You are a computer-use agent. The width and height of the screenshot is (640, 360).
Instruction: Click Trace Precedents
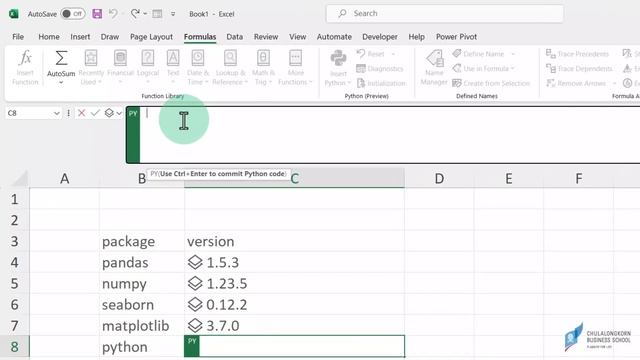tap(578, 54)
